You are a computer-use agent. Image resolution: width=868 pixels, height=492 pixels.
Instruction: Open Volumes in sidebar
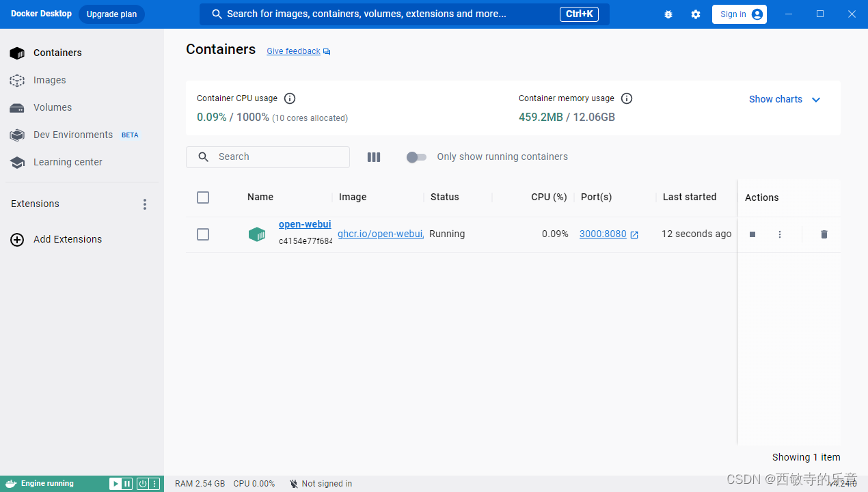click(82, 107)
